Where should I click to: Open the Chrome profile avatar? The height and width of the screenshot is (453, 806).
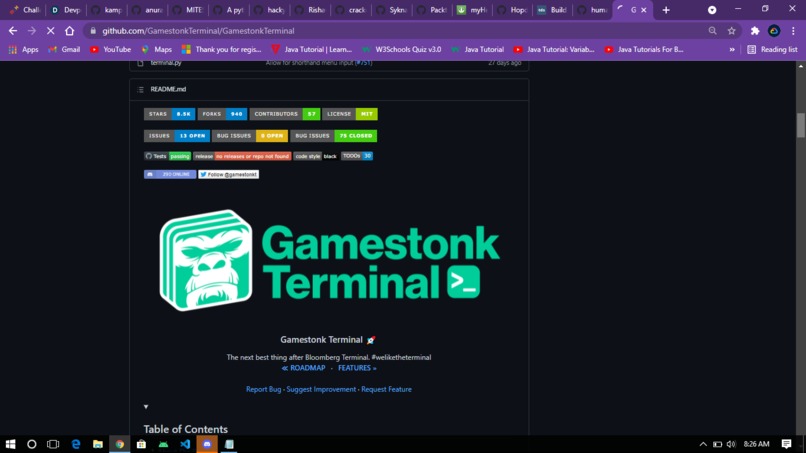(x=774, y=31)
